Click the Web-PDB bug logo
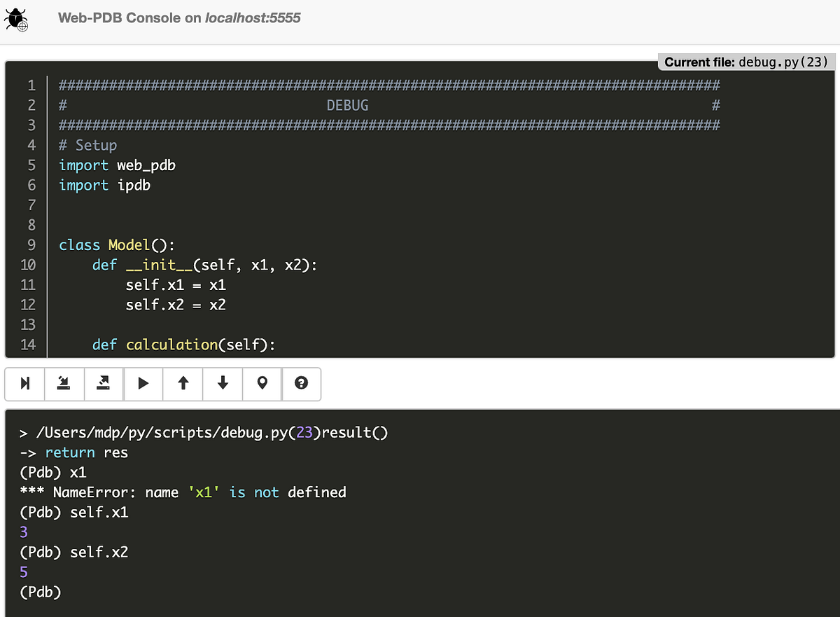Image resolution: width=840 pixels, height=617 pixels. (17, 20)
